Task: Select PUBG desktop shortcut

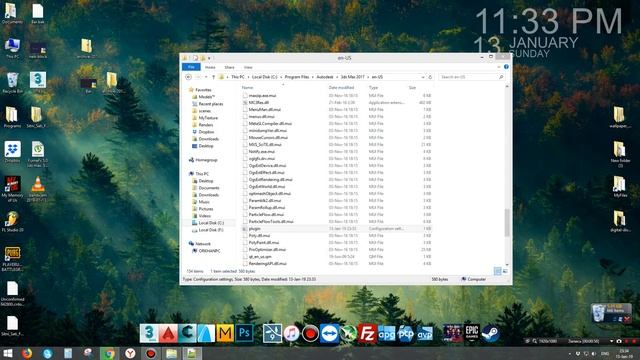Action: [12, 258]
